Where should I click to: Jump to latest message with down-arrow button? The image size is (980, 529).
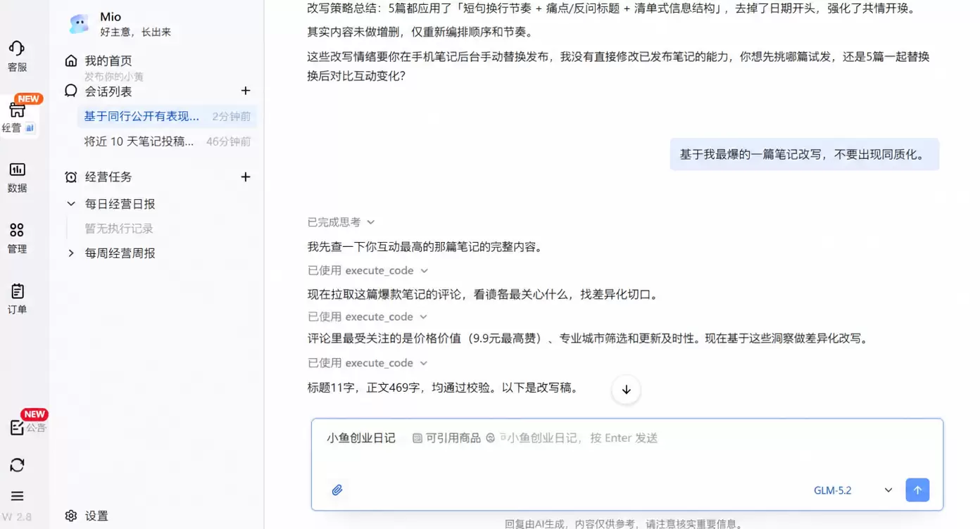[626, 390]
